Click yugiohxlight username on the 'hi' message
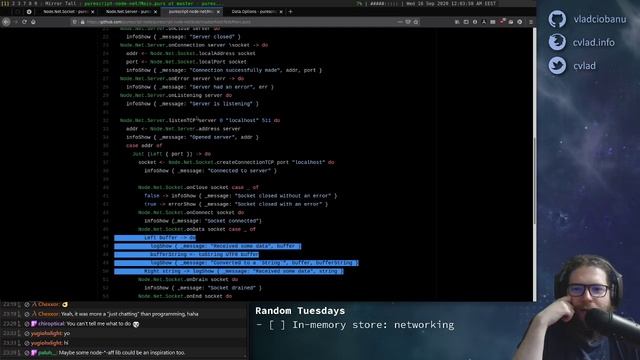This screenshot has width=640, height=360. 47,343
